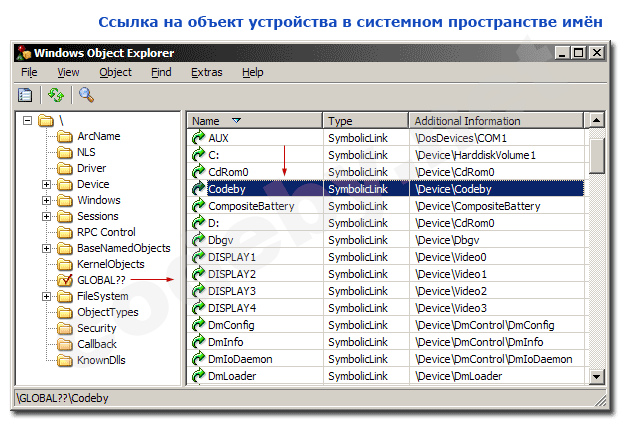This screenshot has height=422, width=621.
Task: Click the Find magnifier toolbar icon
Action: pyautogui.click(x=86, y=95)
